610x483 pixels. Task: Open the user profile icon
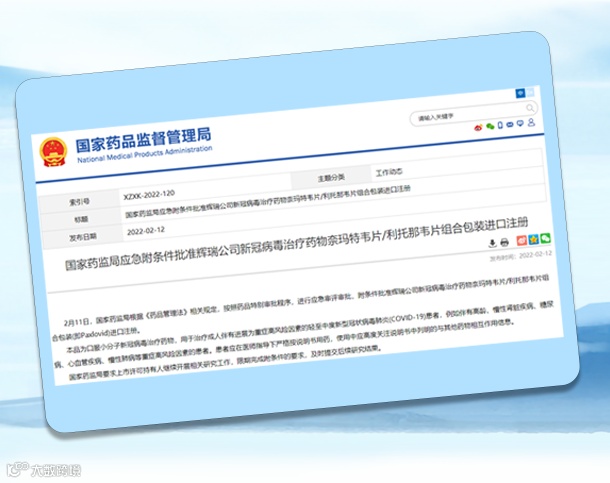pos(531,122)
